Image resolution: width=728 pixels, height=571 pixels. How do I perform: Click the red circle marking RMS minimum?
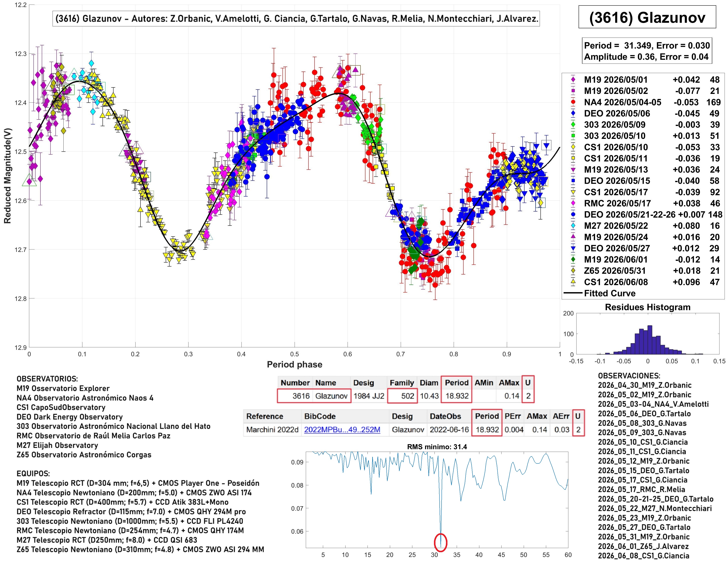[440, 542]
